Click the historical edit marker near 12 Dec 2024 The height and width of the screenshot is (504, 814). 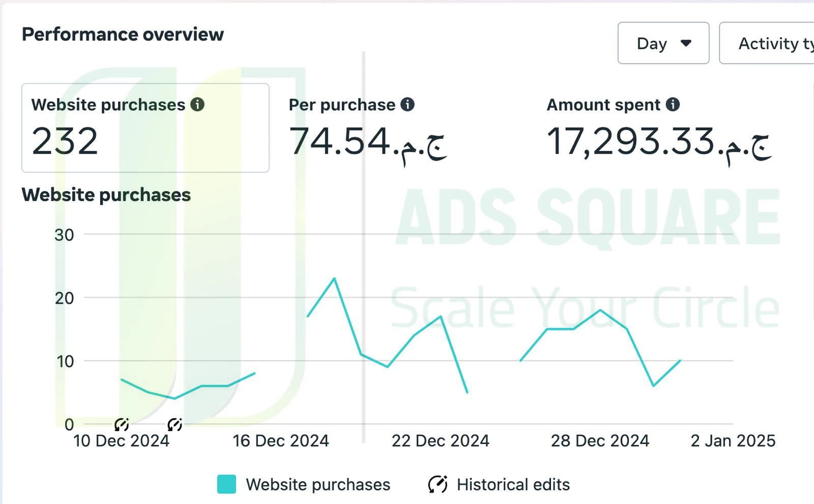[x=175, y=424]
